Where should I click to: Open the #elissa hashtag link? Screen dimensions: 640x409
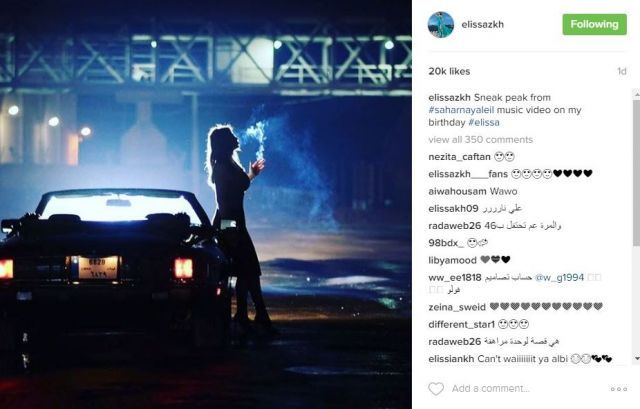484,122
